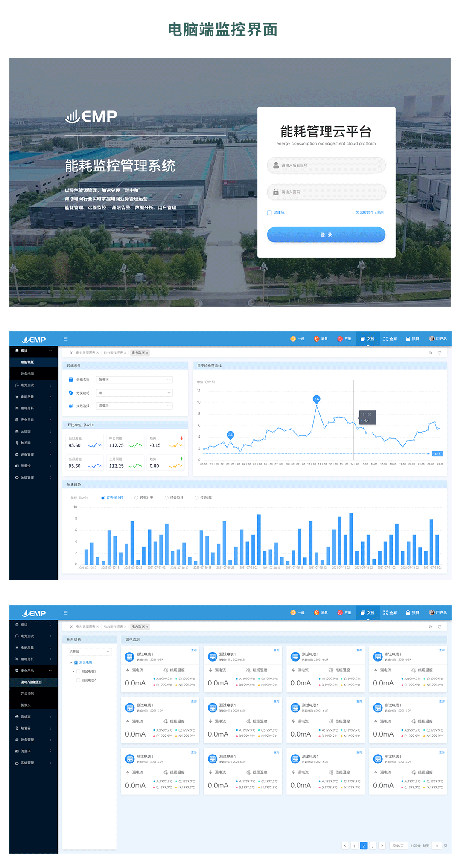Open the 分组名称 dropdown

pyautogui.click(x=134, y=380)
